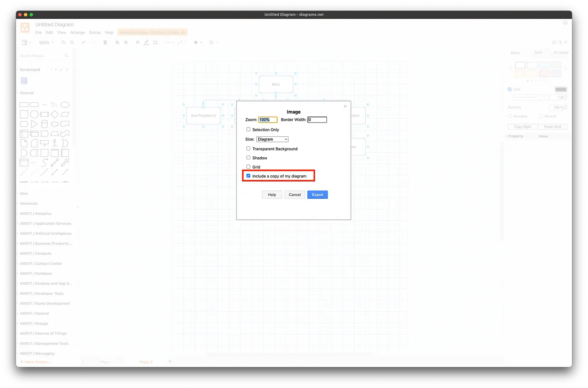
Task: Click the trash icon to delete selection
Action: (105, 42)
